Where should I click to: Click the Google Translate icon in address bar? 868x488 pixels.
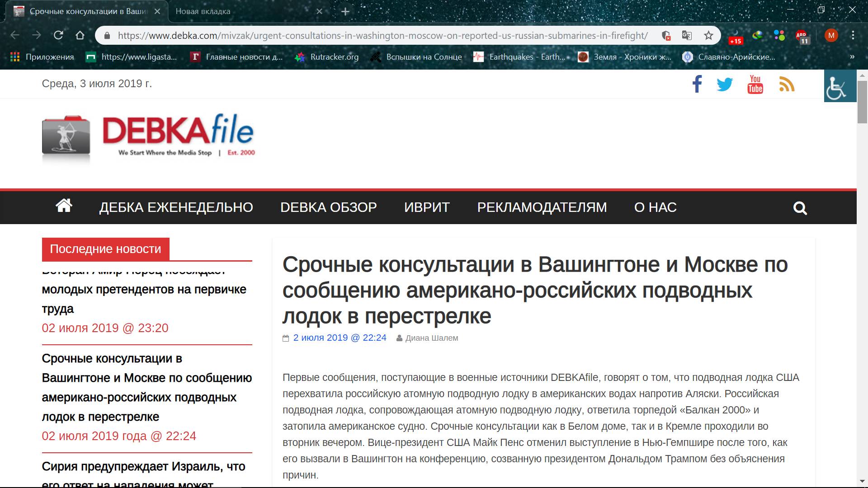[687, 35]
